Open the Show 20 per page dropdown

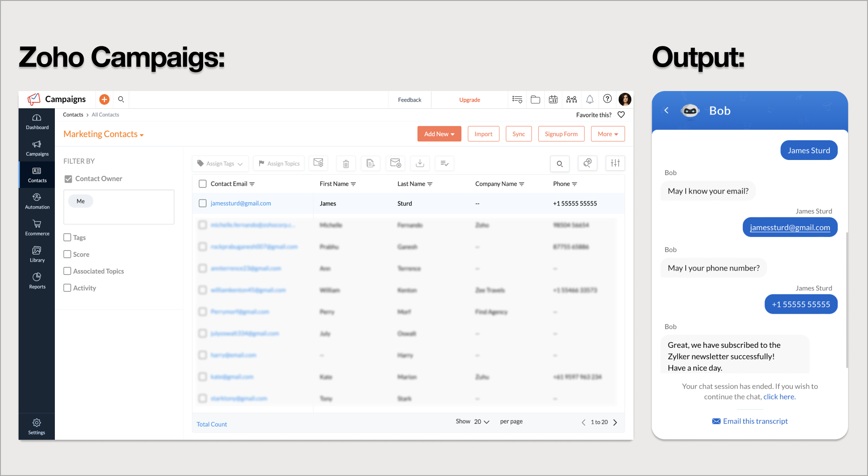click(x=482, y=422)
